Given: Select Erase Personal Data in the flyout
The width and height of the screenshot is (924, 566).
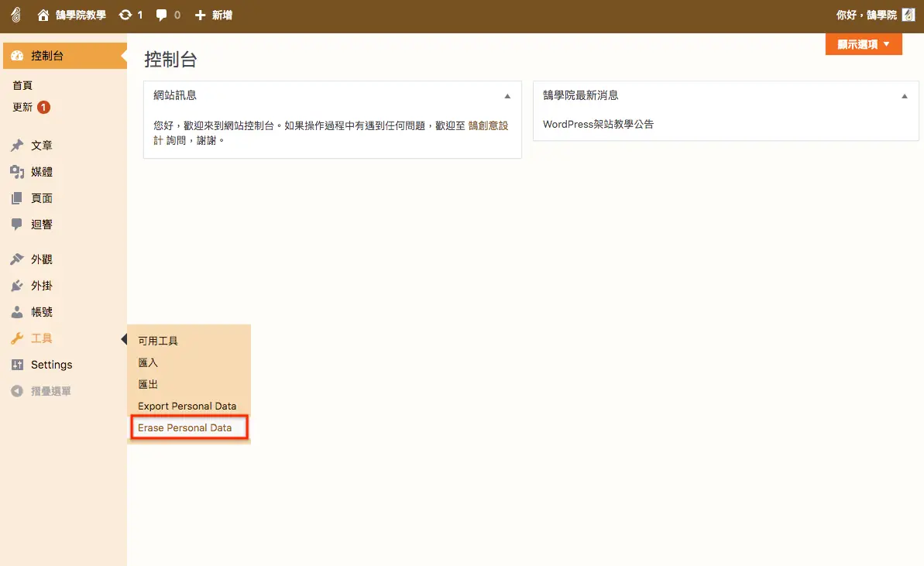Looking at the screenshot, I should point(184,428).
